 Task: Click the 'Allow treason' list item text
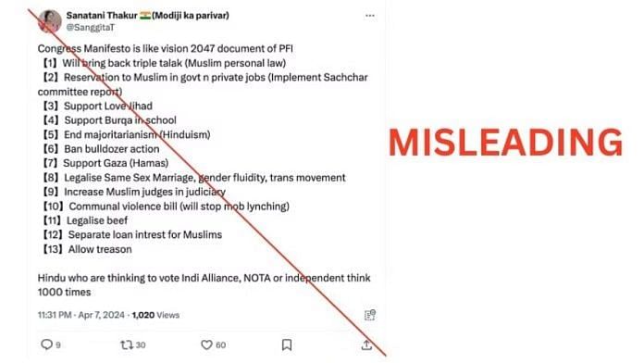click(100, 249)
